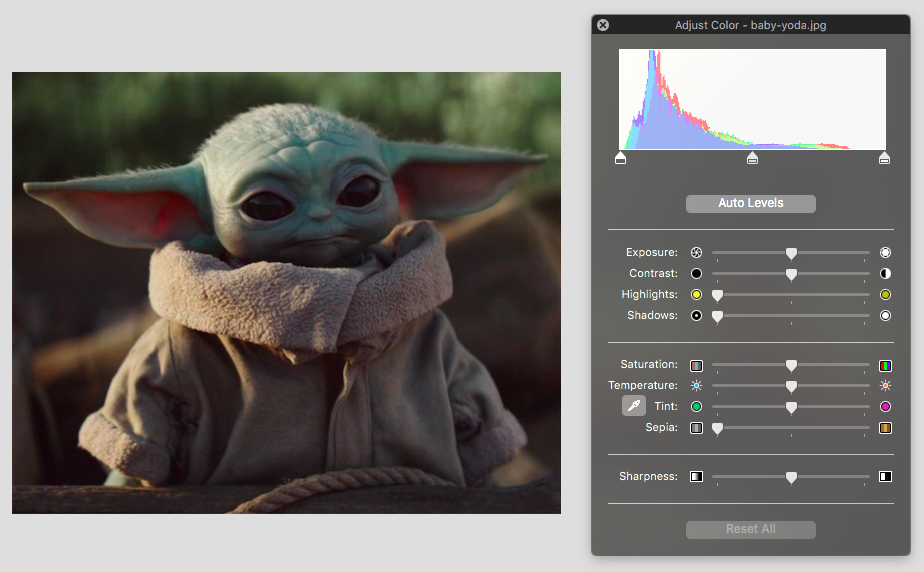Image resolution: width=924 pixels, height=572 pixels.
Task: Click the bright yellow Highlights icon at left
Action: (697, 295)
